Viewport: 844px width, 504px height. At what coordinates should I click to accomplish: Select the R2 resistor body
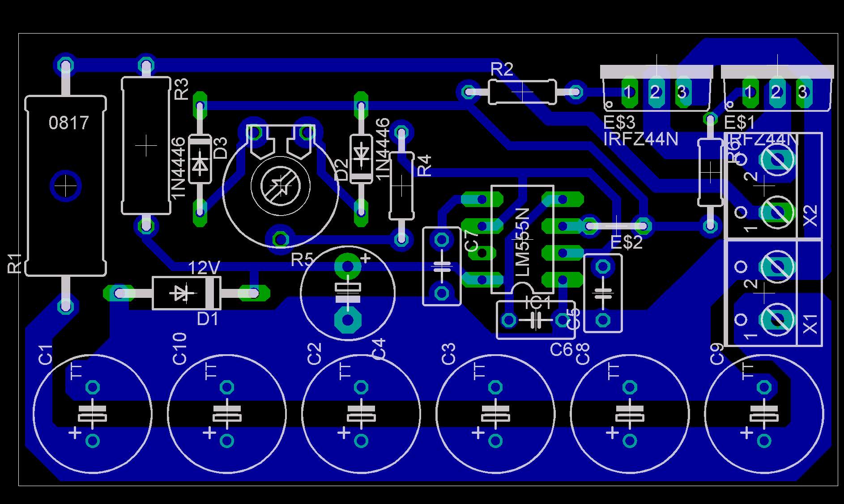(x=522, y=92)
